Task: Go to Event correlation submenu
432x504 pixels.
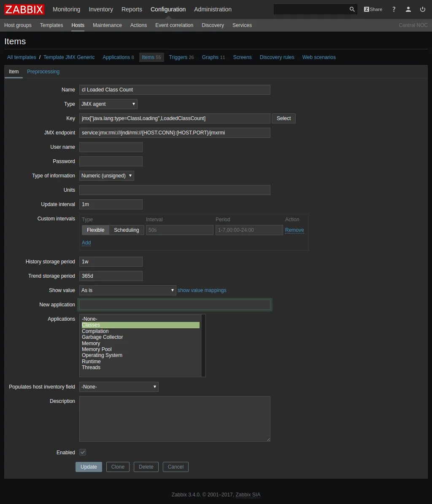Action: [x=174, y=25]
